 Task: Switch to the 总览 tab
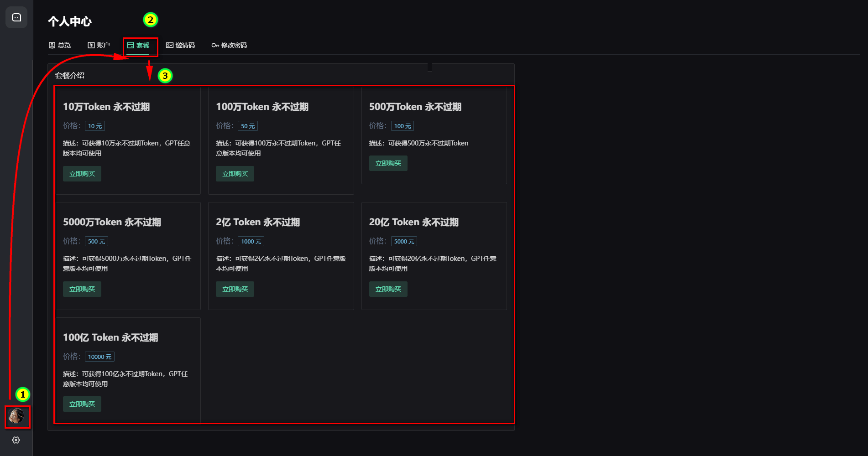tap(60, 45)
